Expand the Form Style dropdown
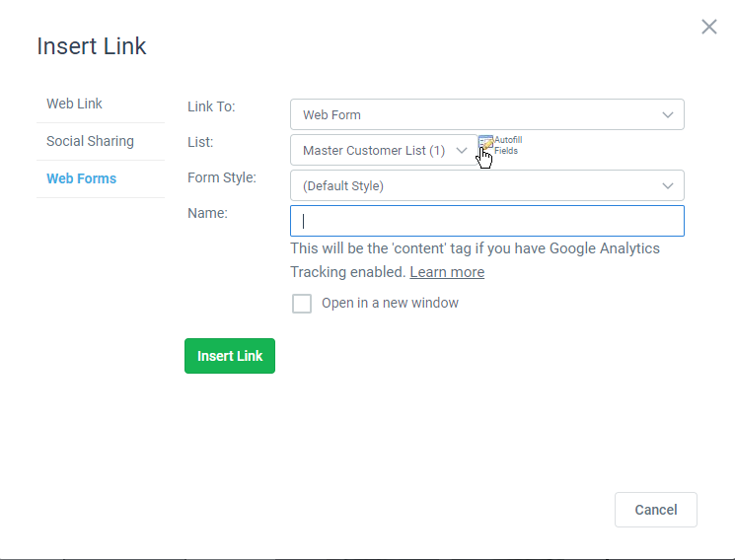The image size is (735, 560). (486, 185)
